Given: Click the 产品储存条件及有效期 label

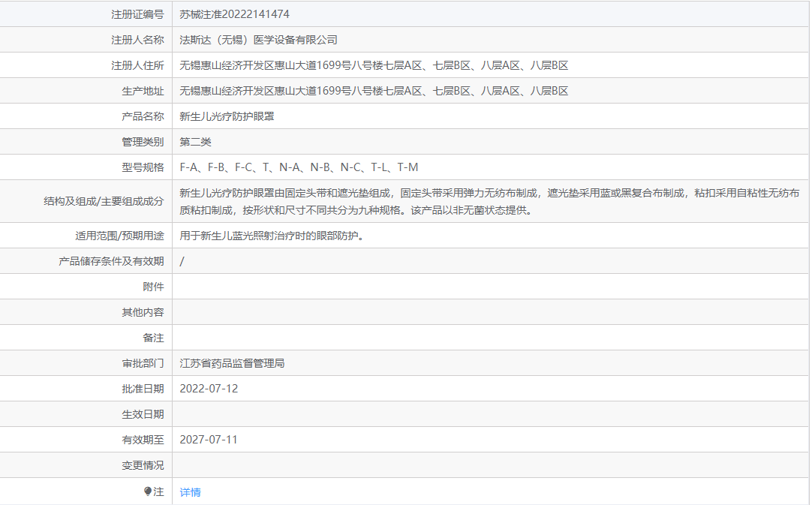Looking at the screenshot, I should (x=111, y=261).
